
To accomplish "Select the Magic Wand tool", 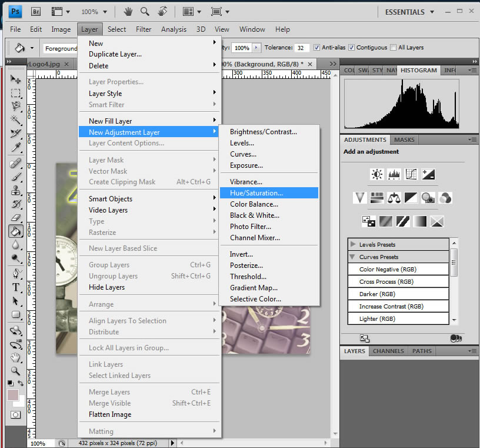I will (15, 119).
